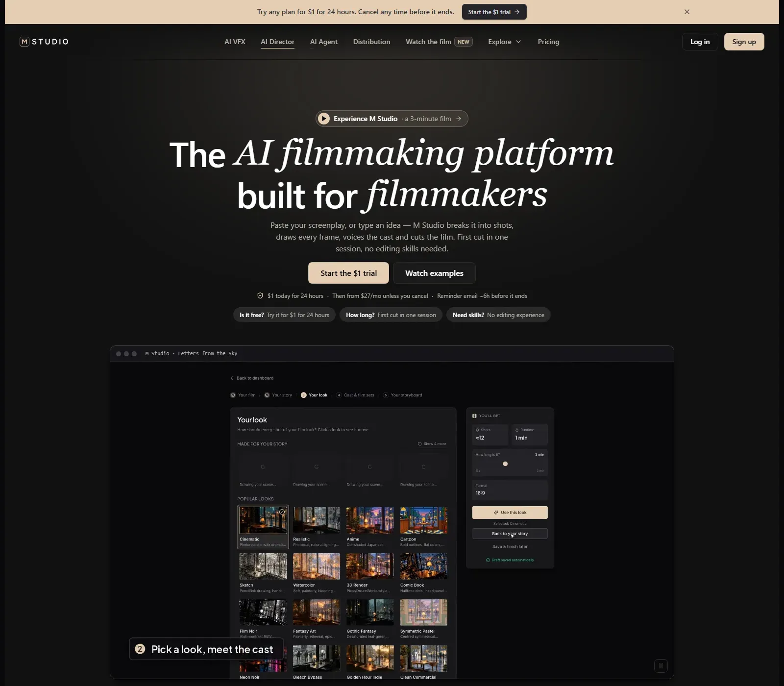This screenshot has width=784, height=686.
Task: Select the Your film step
Action: click(x=243, y=395)
